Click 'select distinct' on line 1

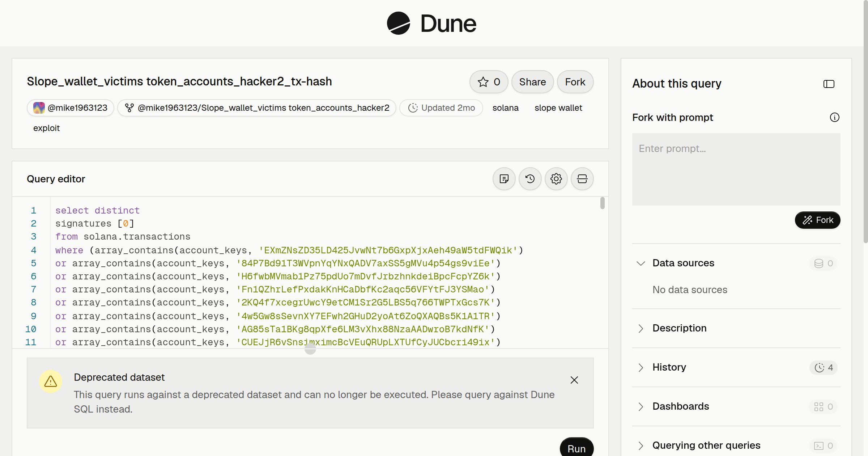pos(97,211)
